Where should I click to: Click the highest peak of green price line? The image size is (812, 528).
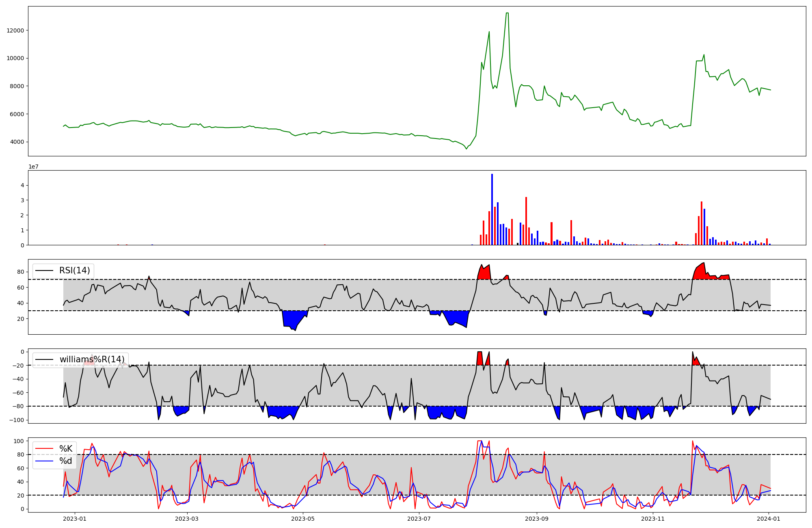[x=507, y=13]
